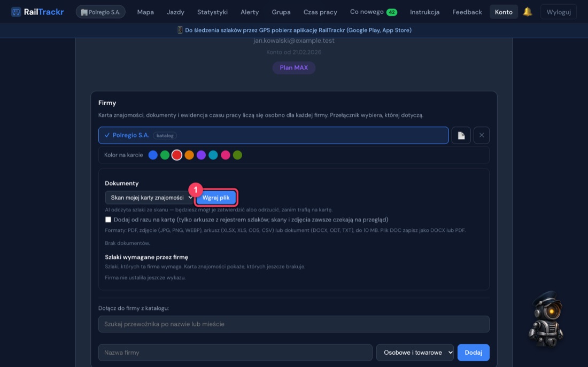Open the robot conductor assistant
The width and height of the screenshot is (588, 367).
pyautogui.click(x=546, y=318)
